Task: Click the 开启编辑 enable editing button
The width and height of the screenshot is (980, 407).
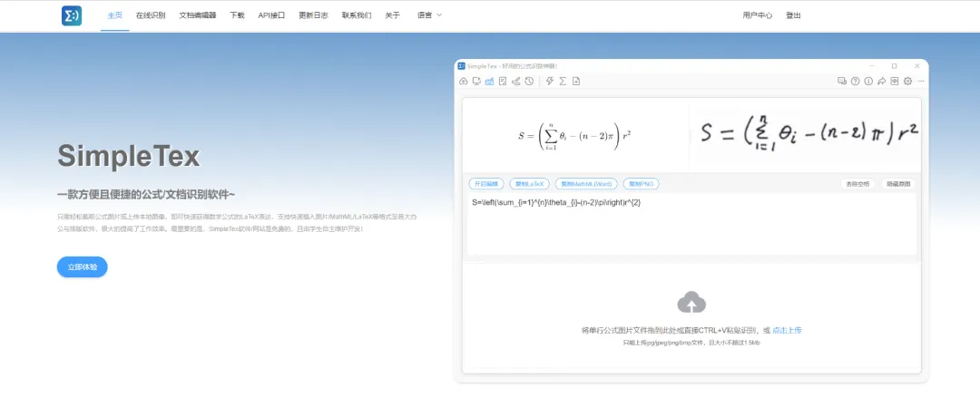Action: coord(486,183)
